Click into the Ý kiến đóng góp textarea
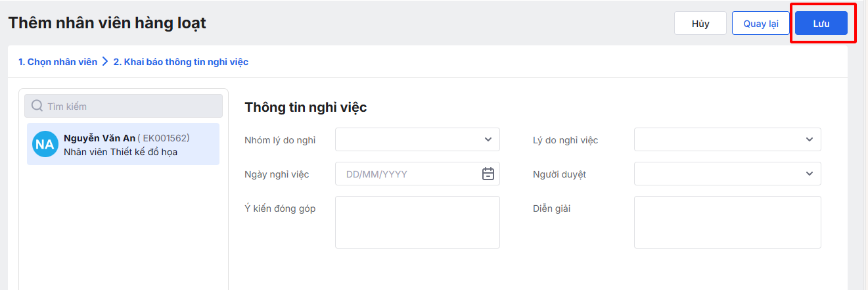This screenshot has width=868, height=290. pyautogui.click(x=417, y=222)
